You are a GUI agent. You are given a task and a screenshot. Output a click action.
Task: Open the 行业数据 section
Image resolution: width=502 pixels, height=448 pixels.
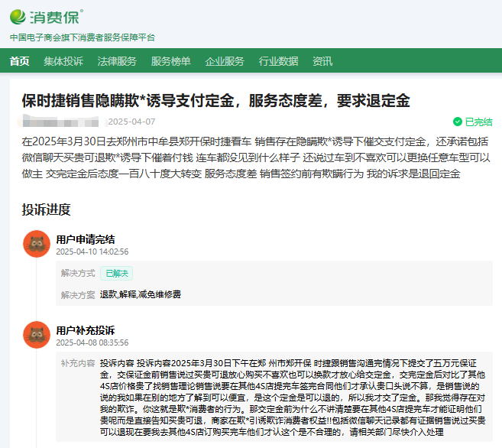pyautogui.click(x=278, y=61)
